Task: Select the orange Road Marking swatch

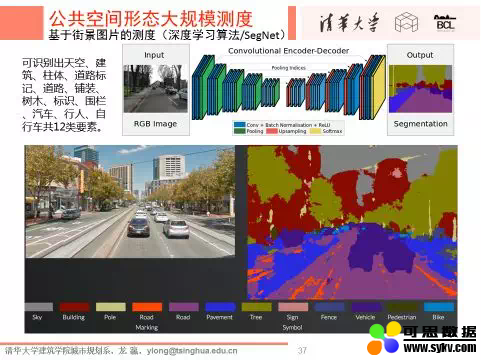Action: click(147, 307)
